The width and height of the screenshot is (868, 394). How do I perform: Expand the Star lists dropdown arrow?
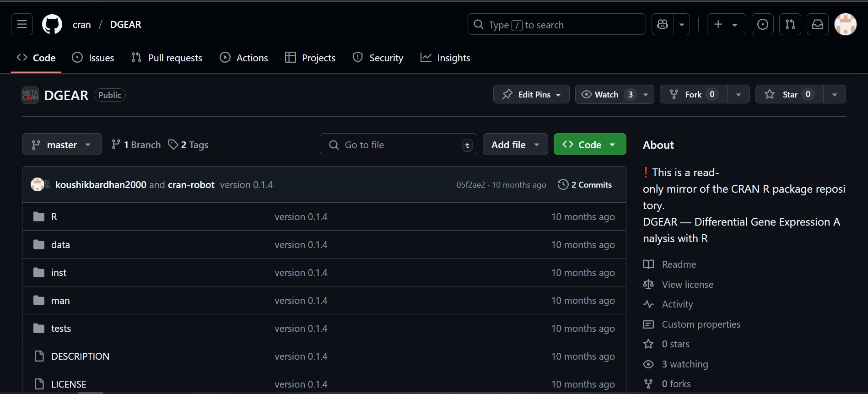835,94
